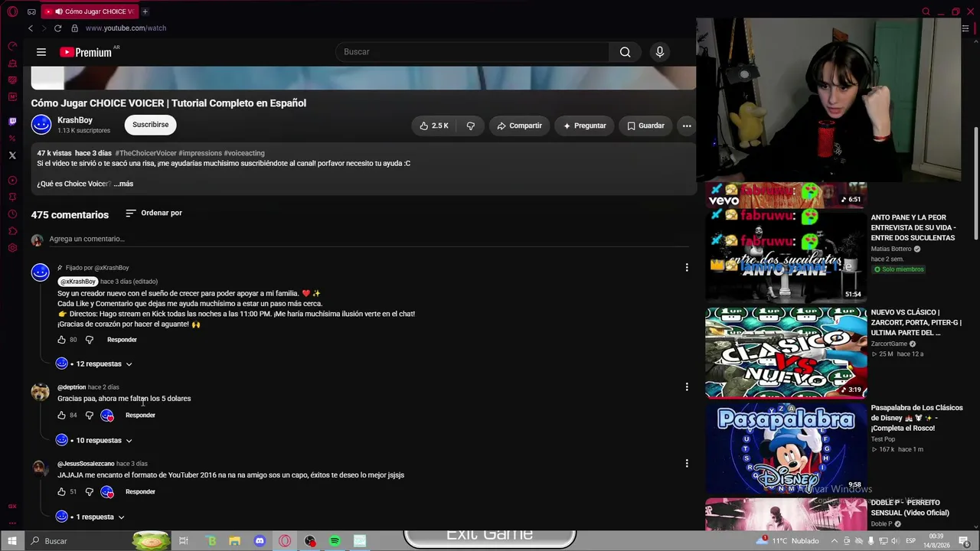The height and width of the screenshot is (551, 980).
Task: Open the Ordenar por sort dropdown
Action: pyautogui.click(x=154, y=213)
